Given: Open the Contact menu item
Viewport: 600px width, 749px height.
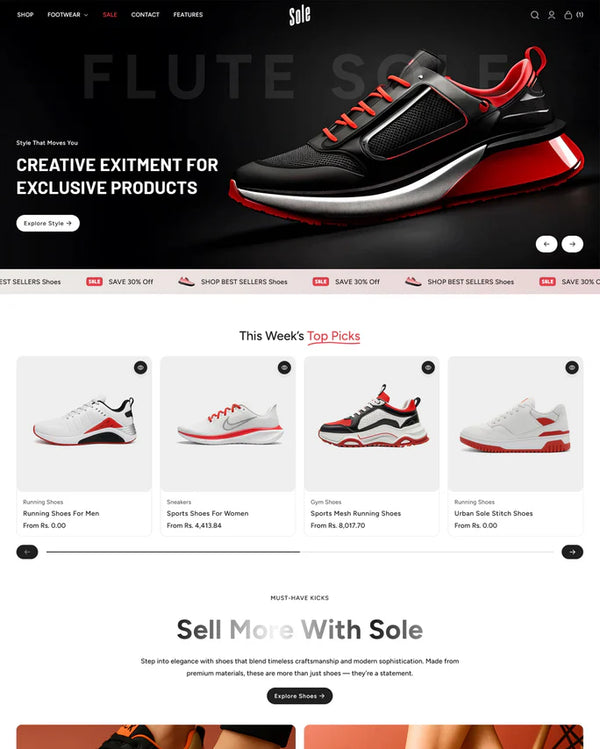Looking at the screenshot, I should pyautogui.click(x=145, y=15).
